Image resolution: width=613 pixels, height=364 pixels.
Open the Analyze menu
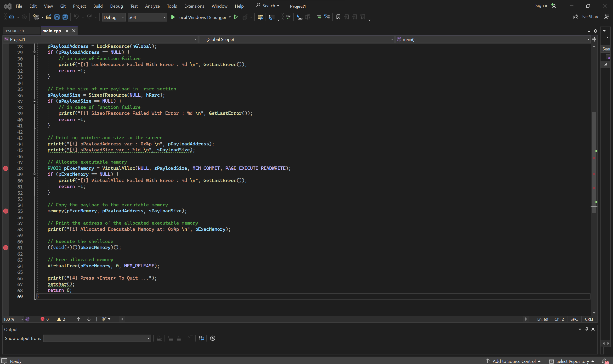152,6
